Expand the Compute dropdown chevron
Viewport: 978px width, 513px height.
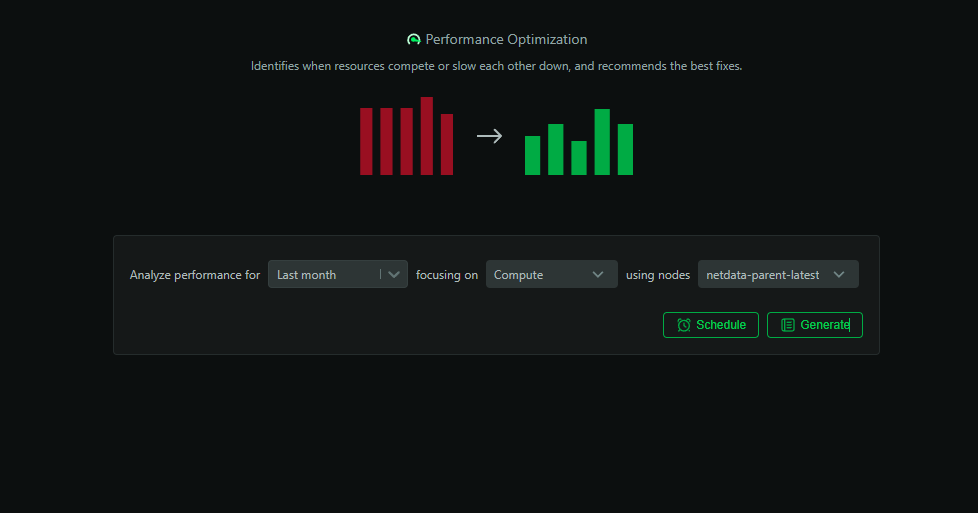pyautogui.click(x=598, y=275)
